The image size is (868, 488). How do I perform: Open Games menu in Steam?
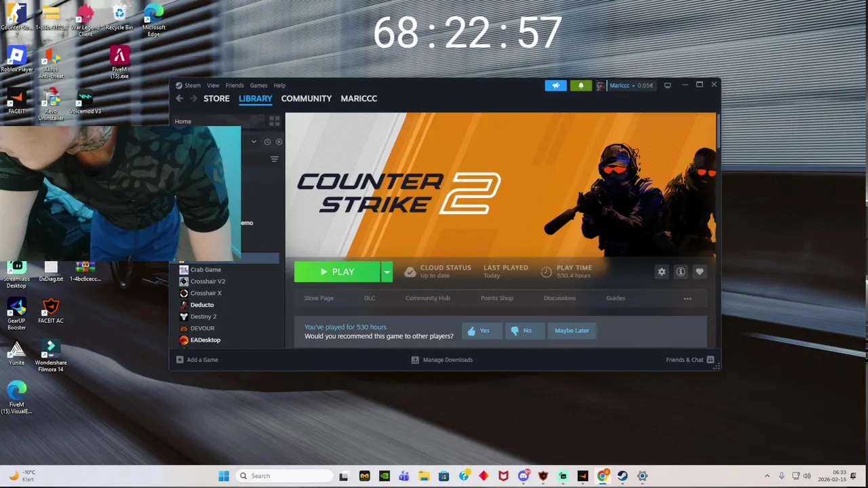(258, 85)
